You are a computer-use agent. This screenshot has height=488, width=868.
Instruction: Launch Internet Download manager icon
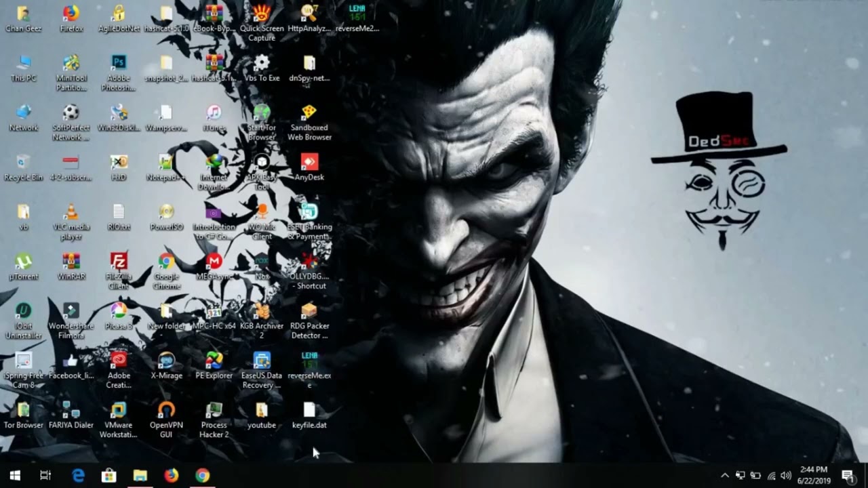pyautogui.click(x=214, y=172)
